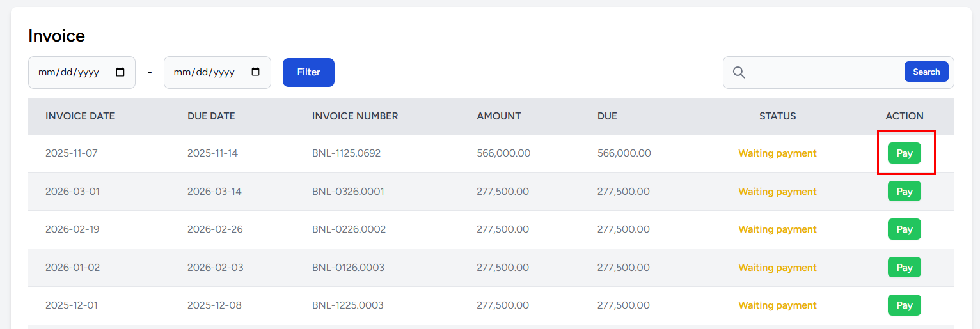This screenshot has height=329, width=980.
Task: Click the Filter button
Action: [308, 72]
